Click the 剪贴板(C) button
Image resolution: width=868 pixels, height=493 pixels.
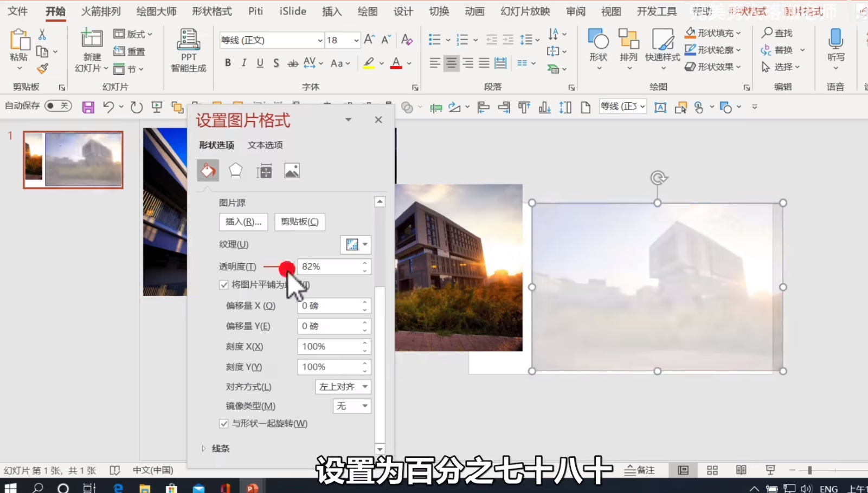[300, 222]
